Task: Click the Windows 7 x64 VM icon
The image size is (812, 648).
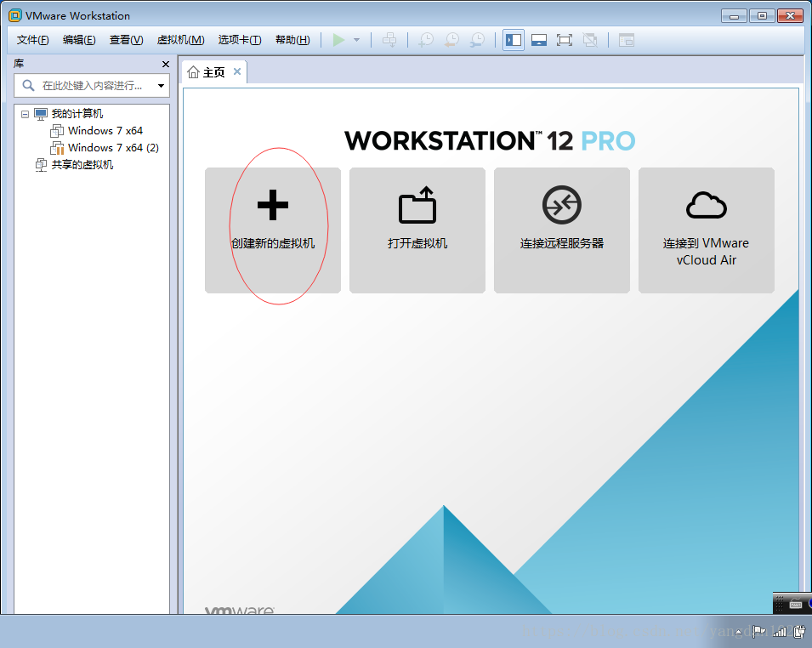Action: pyautogui.click(x=57, y=130)
